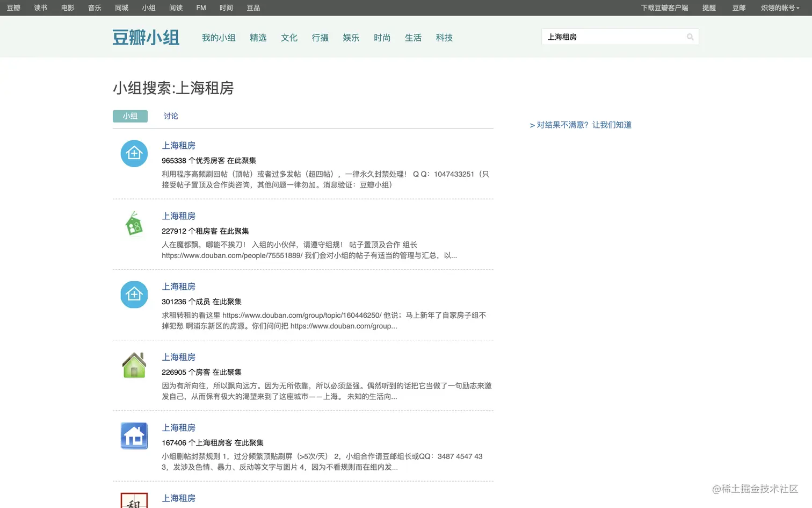Click text 227912 个租房客 在此聚集

point(205,231)
